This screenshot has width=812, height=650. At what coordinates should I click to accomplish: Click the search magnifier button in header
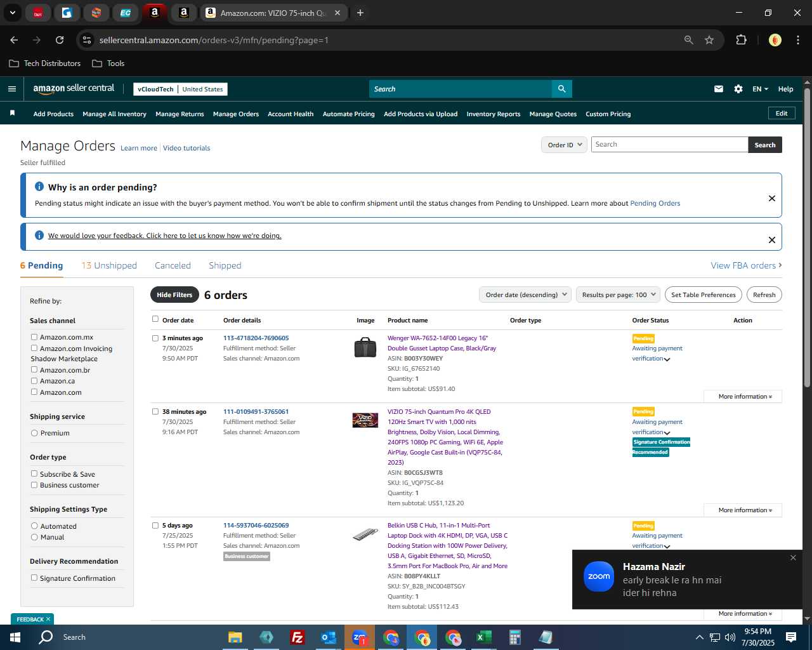[x=561, y=89]
